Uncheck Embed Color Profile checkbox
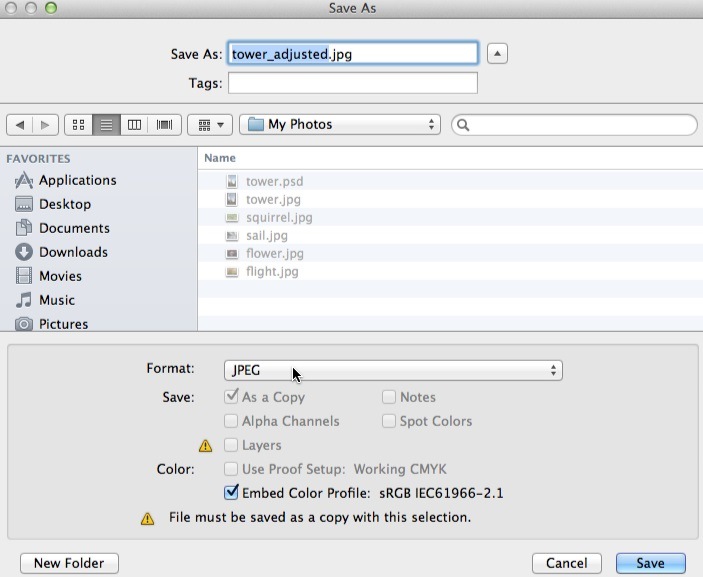This screenshot has height=577, width=703. tap(231, 493)
